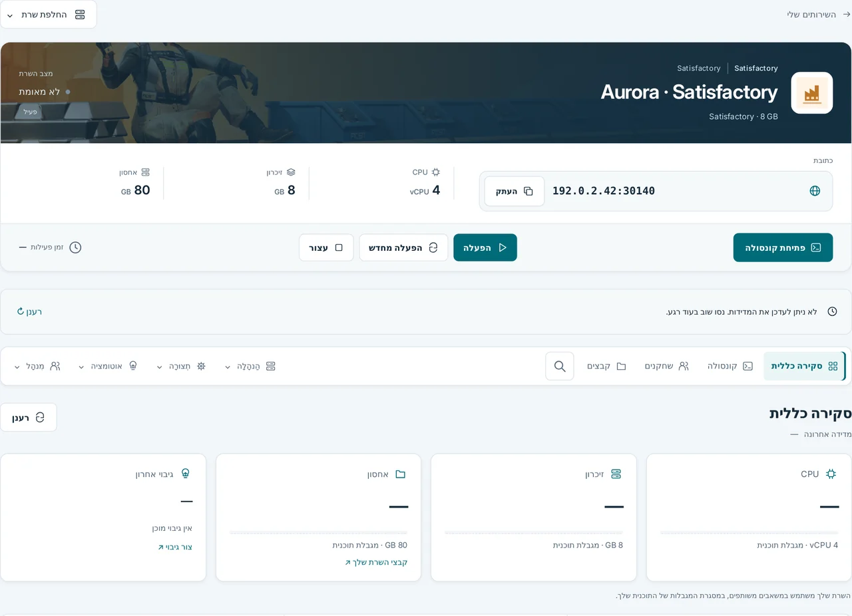Open search with the magnifier icon
Viewport: 852px width, 616px height.
click(560, 367)
